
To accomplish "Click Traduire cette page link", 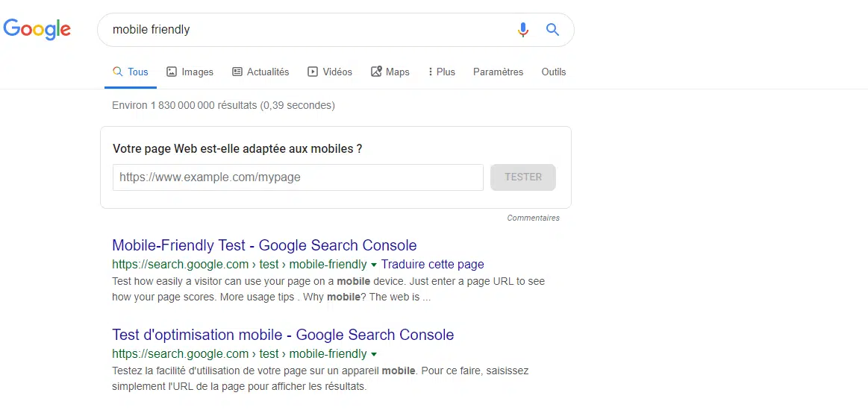I will click(432, 265).
